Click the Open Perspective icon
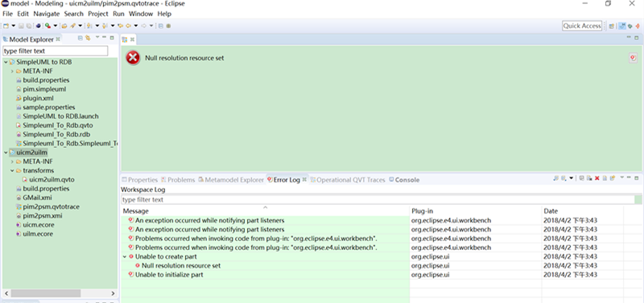Screen dimensions: 644x303 pos(612,26)
